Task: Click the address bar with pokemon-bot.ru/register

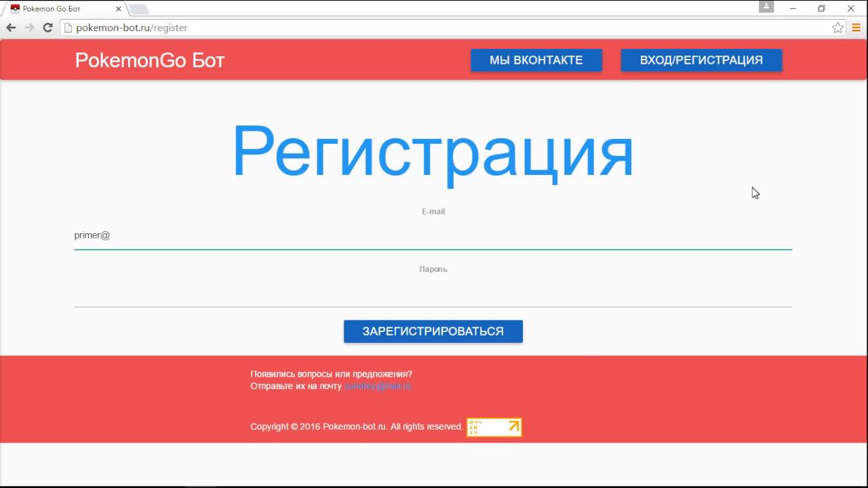Action: 453,28
